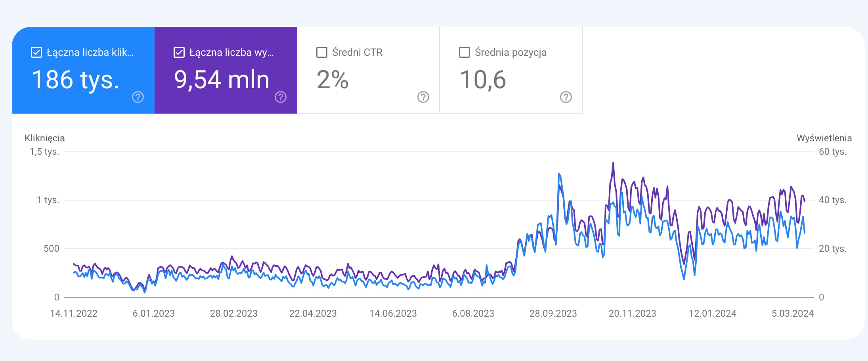Click the 5.03.2024 date label
Viewport: 868px width, 361px height.
pos(792,313)
